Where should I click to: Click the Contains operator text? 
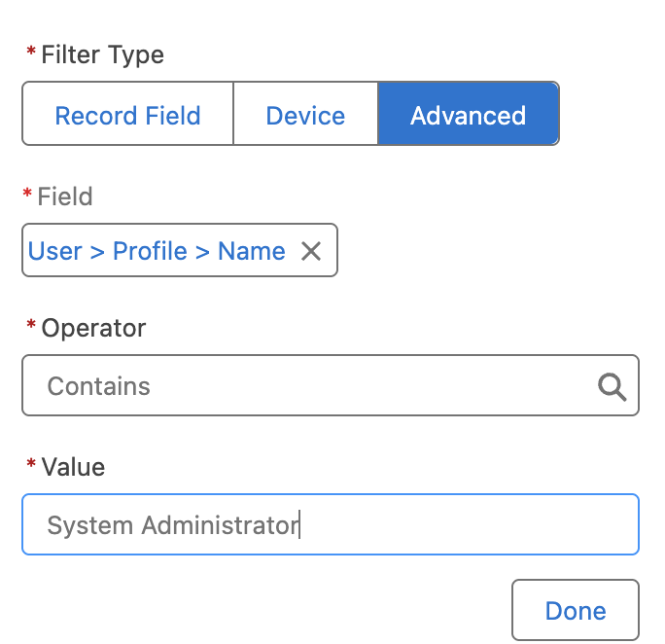coord(99,386)
